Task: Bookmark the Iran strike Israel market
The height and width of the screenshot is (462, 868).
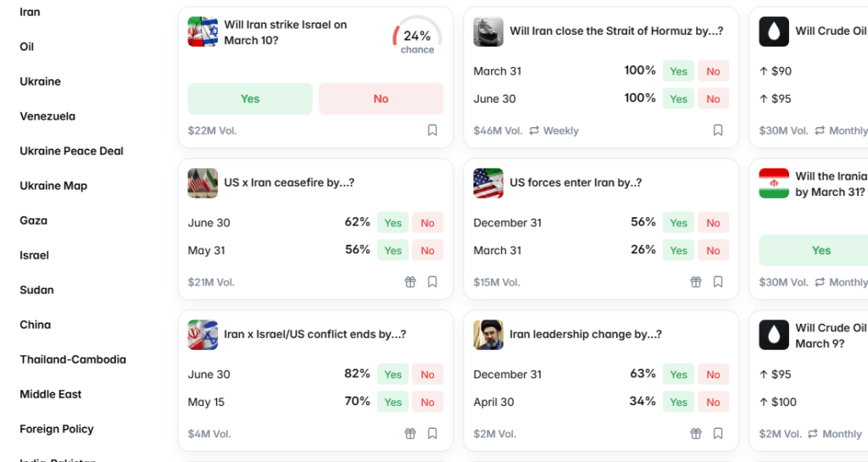Action: [x=432, y=131]
